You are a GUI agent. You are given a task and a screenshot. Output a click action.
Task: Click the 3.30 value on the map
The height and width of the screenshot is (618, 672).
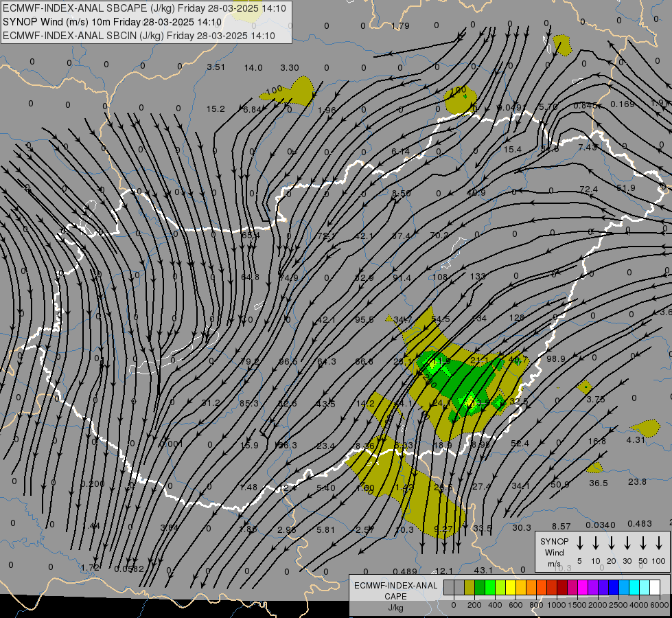(290, 68)
